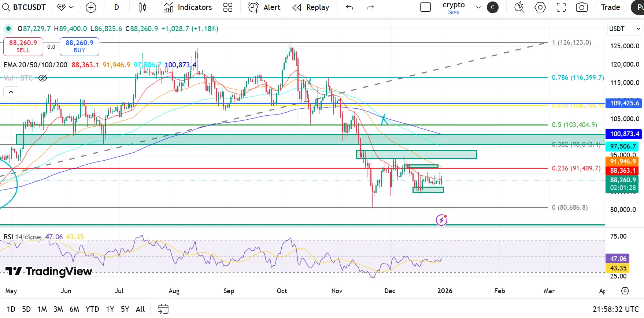Open the candlestick chart style menu
This screenshot has width=644, height=318.
tap(143, 7)
